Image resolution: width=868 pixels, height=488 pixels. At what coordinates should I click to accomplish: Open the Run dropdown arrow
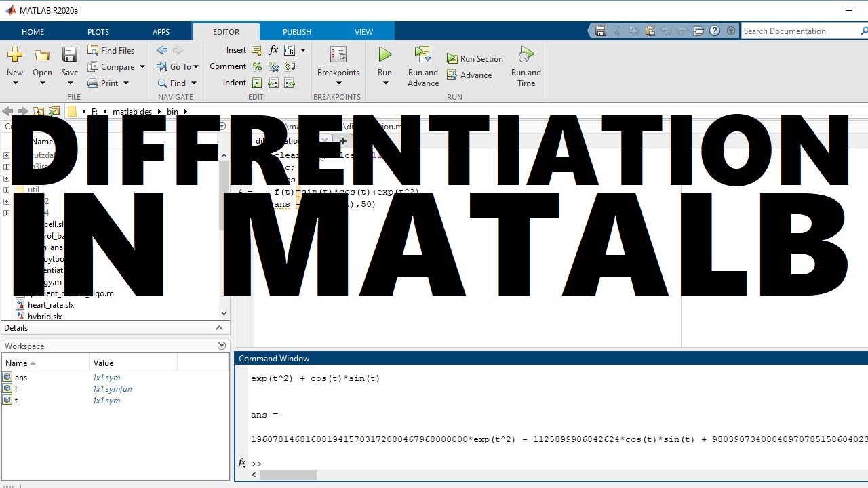(x=384, y=83)
